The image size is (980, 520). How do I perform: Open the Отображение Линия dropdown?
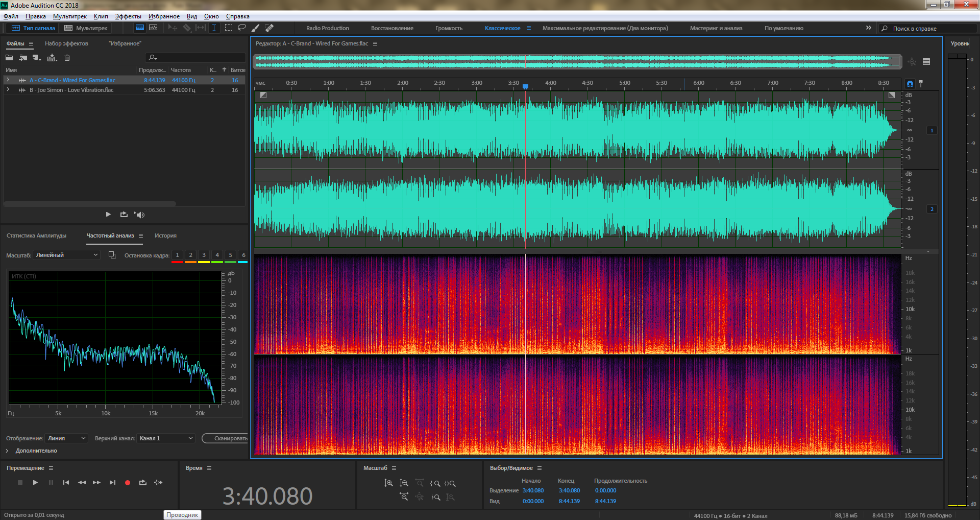(67, 438)
